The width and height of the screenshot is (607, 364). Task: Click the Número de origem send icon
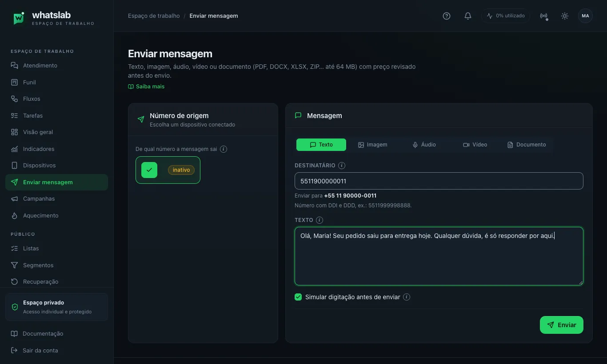coord(141,119)
